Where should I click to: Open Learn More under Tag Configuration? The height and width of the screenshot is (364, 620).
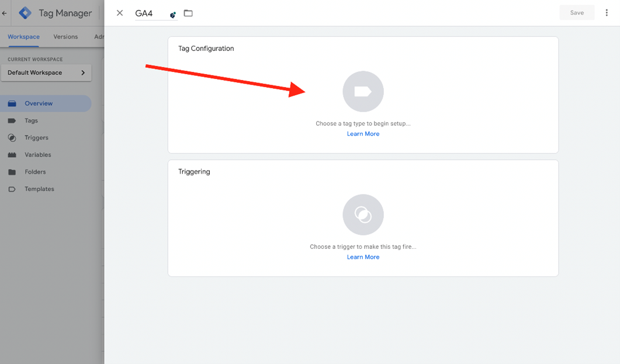[x=363, y=133]
